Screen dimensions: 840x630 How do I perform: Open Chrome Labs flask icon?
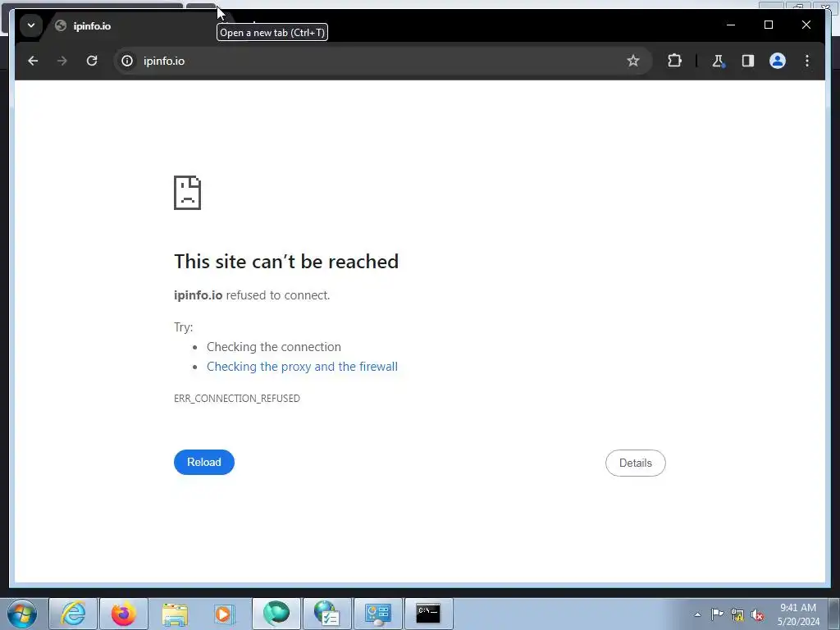(719, 61)
